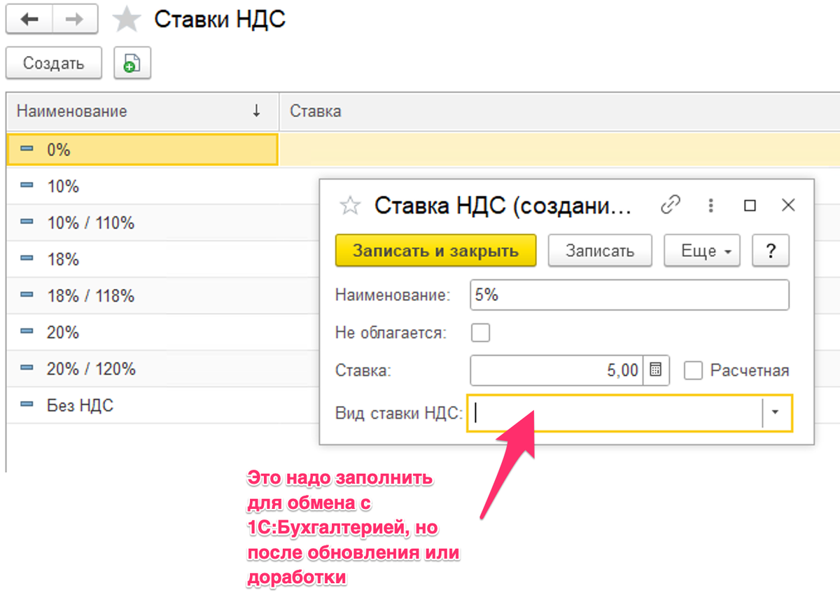Expand the Вид ставки НДС dropdown arrow

pyautogui.click(x=775, y=412)
